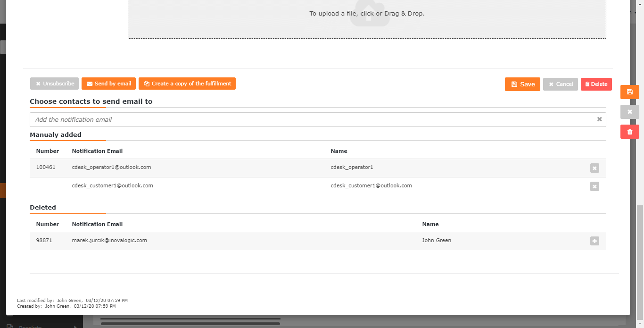Restore deleted contact marek.jurcik@inovalogic.com
The image size is (644, 328).
[594, 241]
